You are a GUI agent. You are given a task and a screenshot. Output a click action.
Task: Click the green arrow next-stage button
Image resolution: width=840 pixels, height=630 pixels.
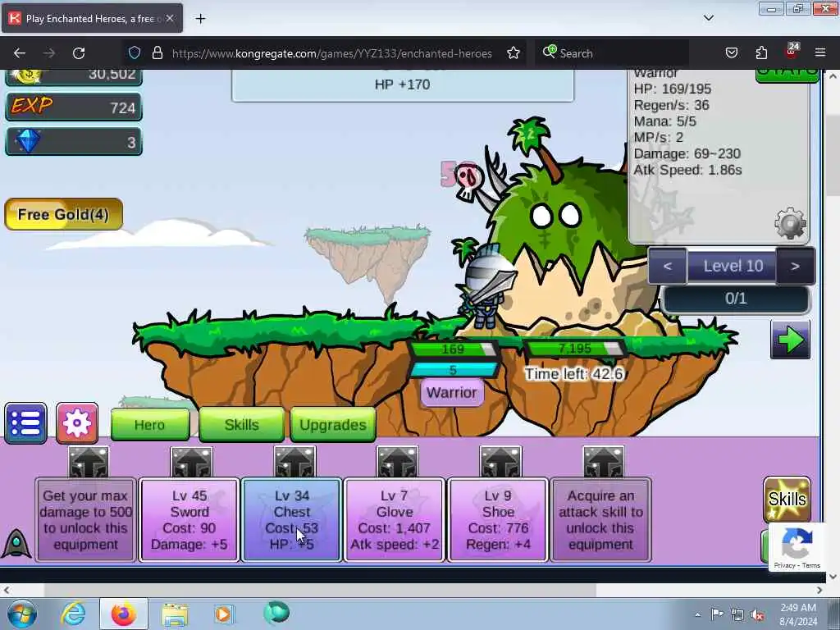(x=790, y=340)
